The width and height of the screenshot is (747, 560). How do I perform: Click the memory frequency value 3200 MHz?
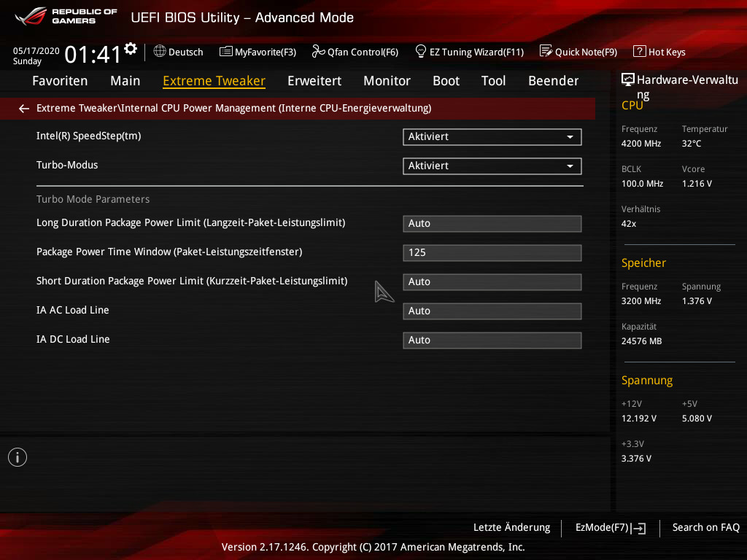click(641, 301)
